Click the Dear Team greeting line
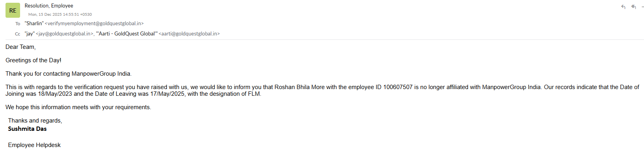 [x=20, y=47]
